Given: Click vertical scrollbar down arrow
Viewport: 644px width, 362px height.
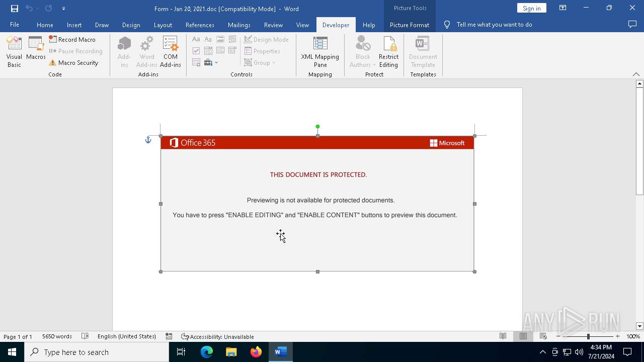Looking at the screenshot, I should coord(639,326).
